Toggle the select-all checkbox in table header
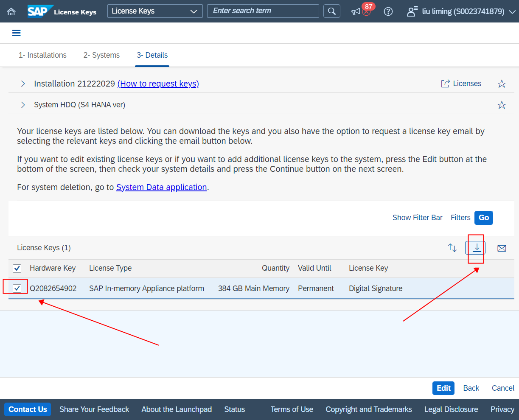Viewport: 519px width, 420px height. [x=17, y=268]
